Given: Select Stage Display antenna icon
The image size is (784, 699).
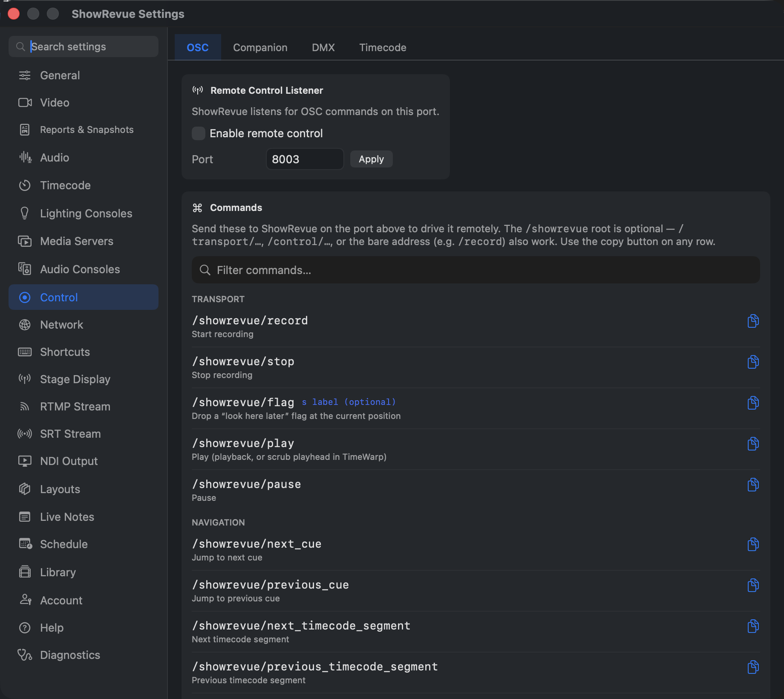Looking at the screenshot, I should (25, 379).
